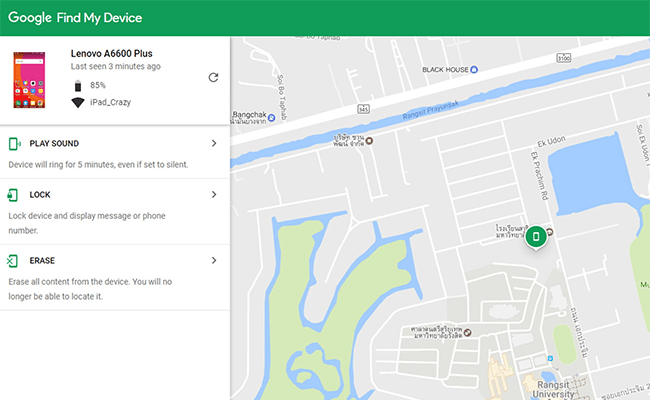Select the LOCK label
The width and height of the screenshot is (650, 400).
click(40, 194)
